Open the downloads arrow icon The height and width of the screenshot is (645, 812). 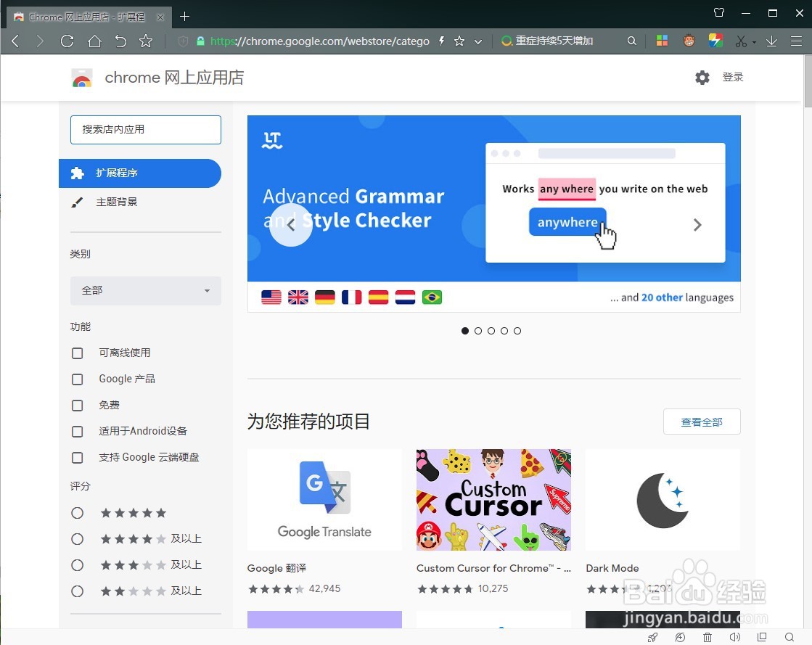point(771,41)
